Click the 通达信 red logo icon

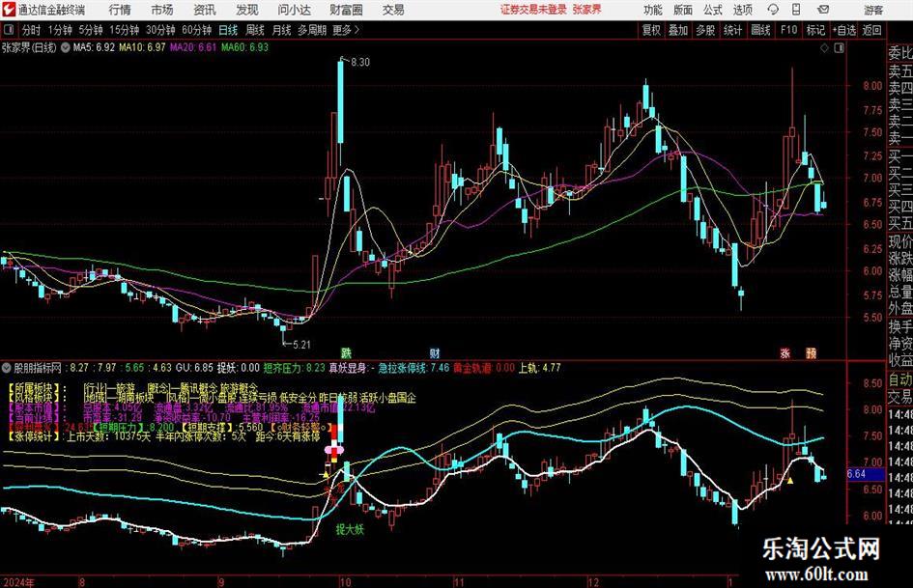9,9
